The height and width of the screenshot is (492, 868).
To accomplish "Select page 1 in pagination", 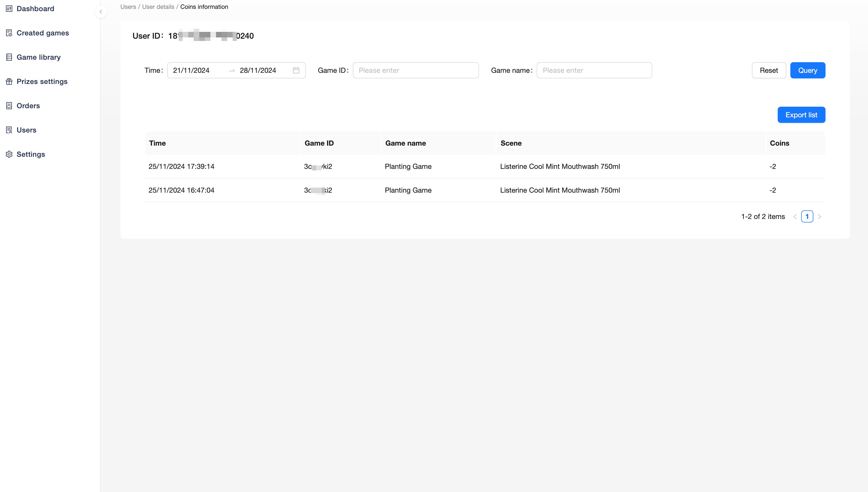I will tap(807, 217).
